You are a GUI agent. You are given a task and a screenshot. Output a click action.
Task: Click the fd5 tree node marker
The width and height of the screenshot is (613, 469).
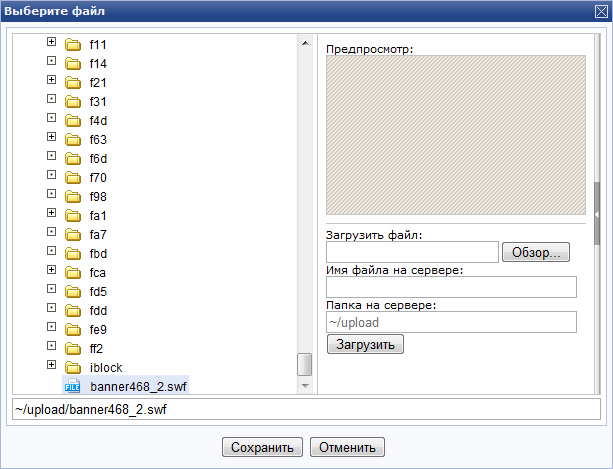click(51, 288)
